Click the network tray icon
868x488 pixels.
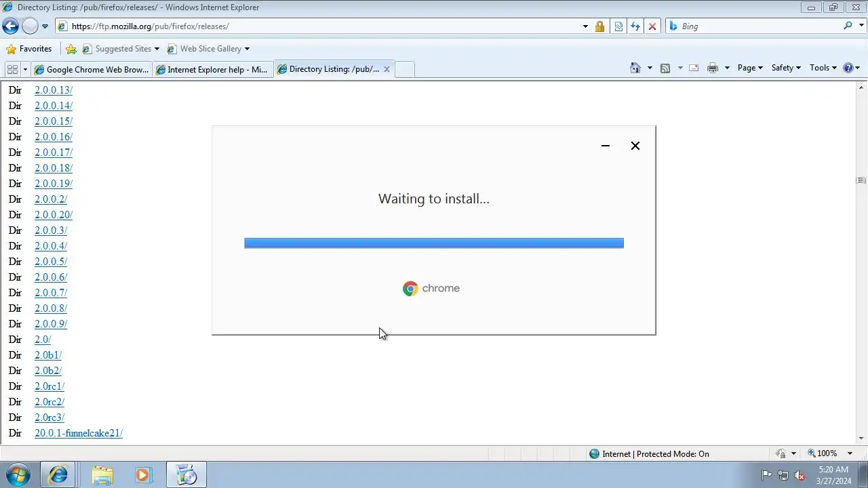pyautogui.click(x=783, y=475)
